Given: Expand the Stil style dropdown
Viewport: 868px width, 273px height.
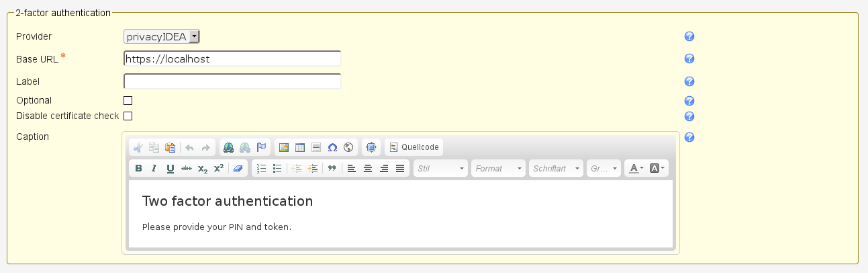Looking at the screenshot, I should (440, 169).
